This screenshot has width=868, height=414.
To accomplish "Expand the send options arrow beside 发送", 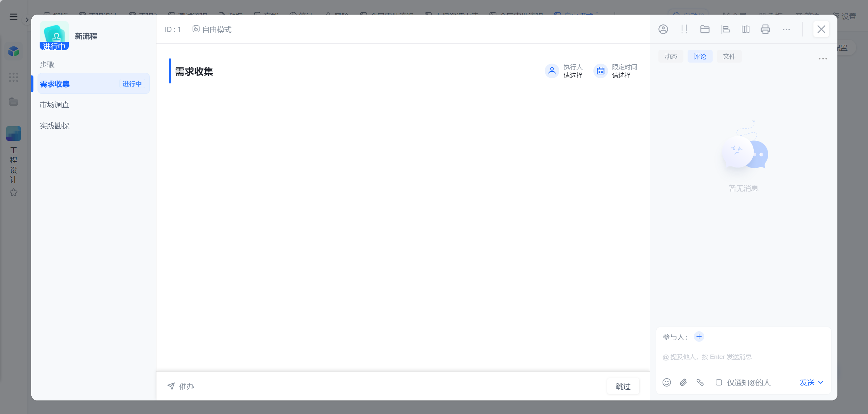I will [x=821, y=383].
